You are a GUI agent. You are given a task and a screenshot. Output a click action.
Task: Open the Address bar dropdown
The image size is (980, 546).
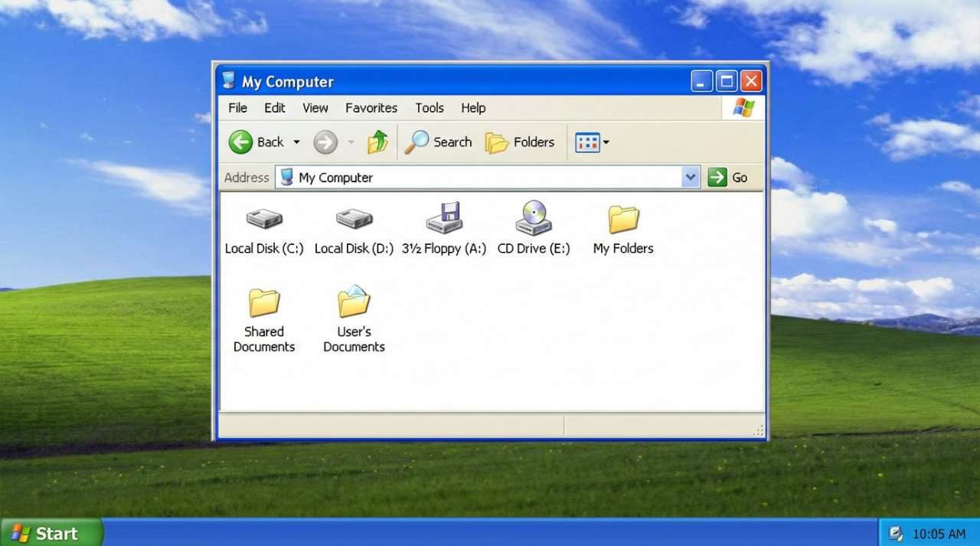[689, 177]
